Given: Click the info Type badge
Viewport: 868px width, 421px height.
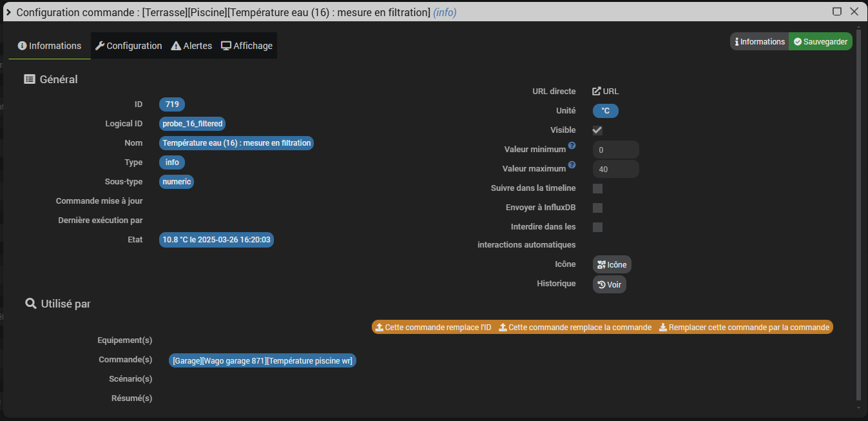Looking at the screenshot, I should pos(172,162).
